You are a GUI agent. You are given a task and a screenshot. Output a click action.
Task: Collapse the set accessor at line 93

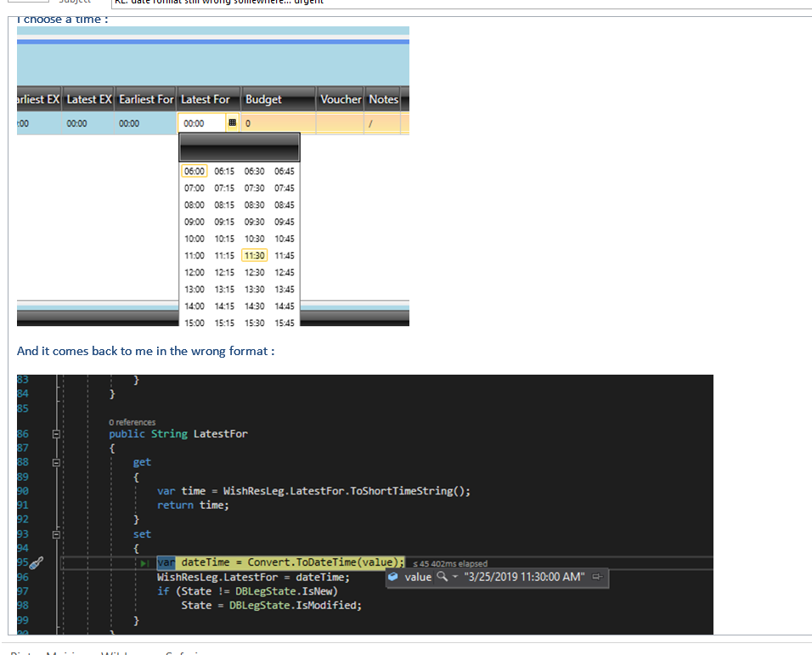pos(56,534)
